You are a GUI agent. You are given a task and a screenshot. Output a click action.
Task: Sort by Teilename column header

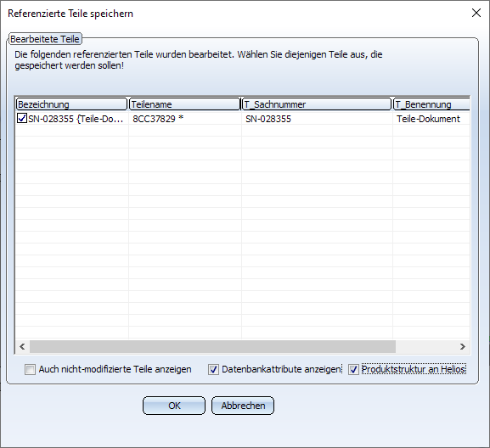click(x=184, y=104)
